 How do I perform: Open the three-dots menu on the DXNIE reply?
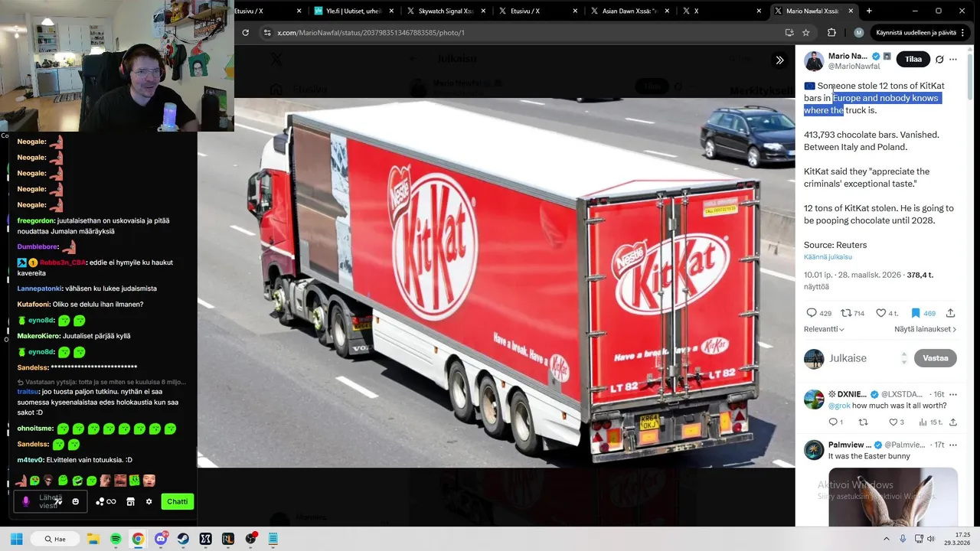(x=953, y=394)
